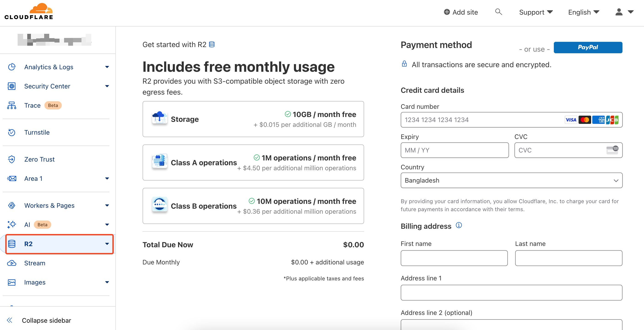Click the Zero Trust icon
Screen dimensions: 644x330
tap(11, 159)
